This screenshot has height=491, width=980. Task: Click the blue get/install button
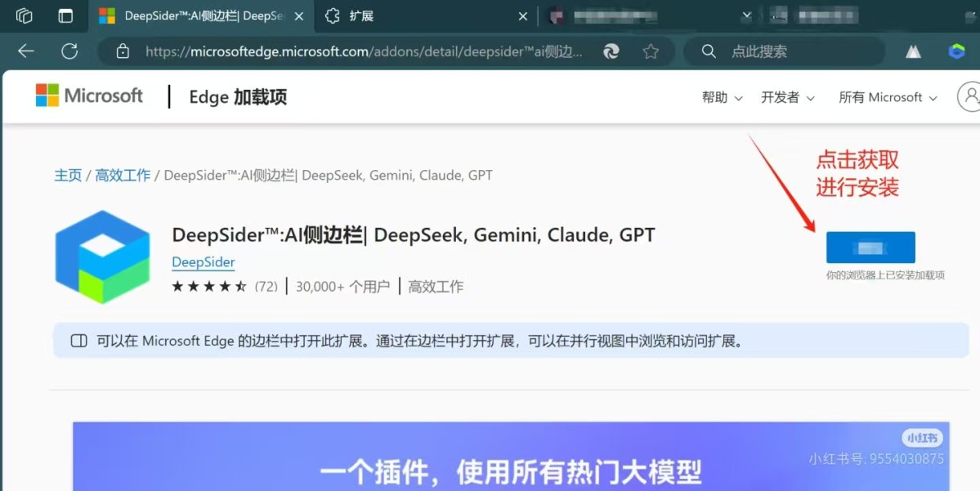pyautogui.click(x=870, y=248)
